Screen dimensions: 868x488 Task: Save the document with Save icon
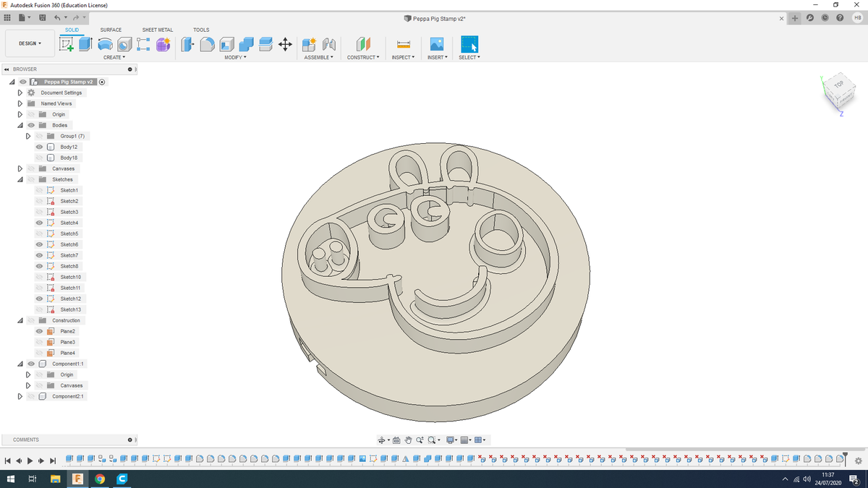click(x=43, y=17)
